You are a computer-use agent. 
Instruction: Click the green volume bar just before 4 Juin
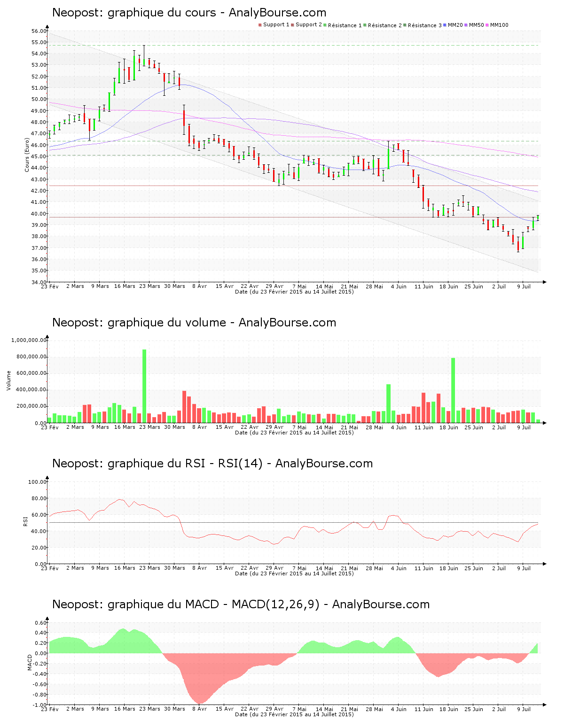pos(389,403)
